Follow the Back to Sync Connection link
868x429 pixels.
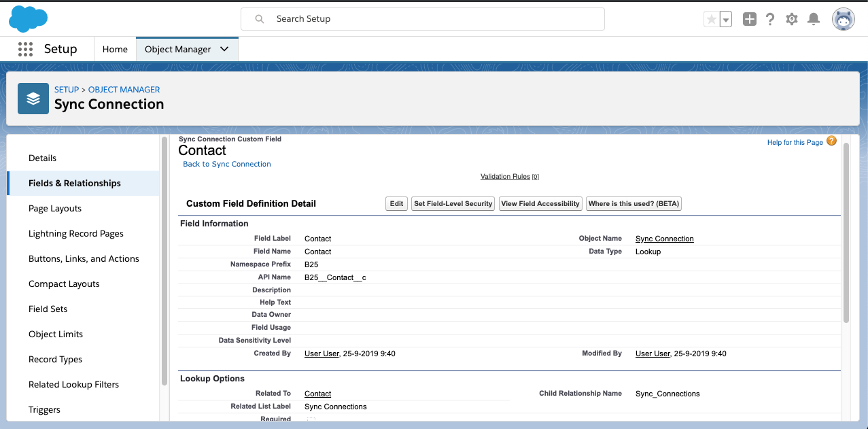coord(227,164)
